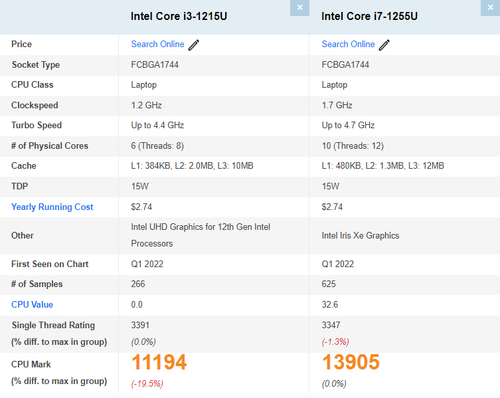Image resolution: width=500 pixels, height=398 pixels.
Task: Open the Yearly Running Cost link
Action: tap(52, 207)
